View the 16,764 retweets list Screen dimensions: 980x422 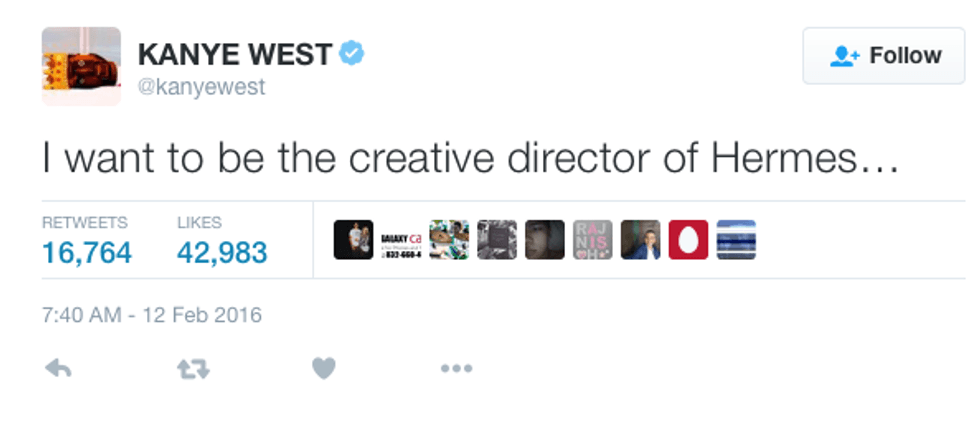pyautogui.click(x=86, y=253)
